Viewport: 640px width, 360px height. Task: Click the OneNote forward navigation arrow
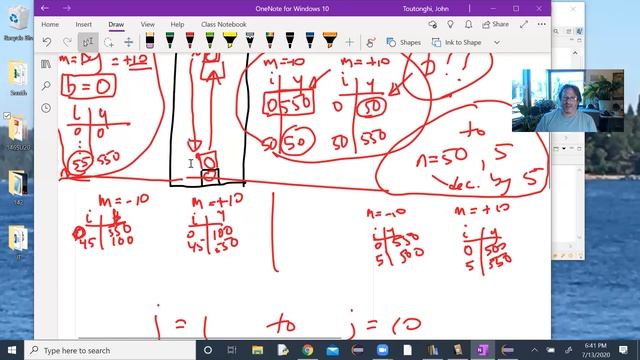click(x=67, y=8)
